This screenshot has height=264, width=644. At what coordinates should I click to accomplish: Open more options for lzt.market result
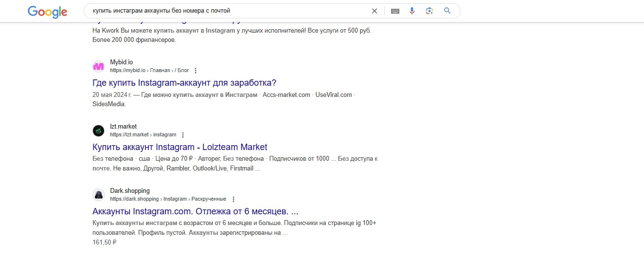[183, 135]
